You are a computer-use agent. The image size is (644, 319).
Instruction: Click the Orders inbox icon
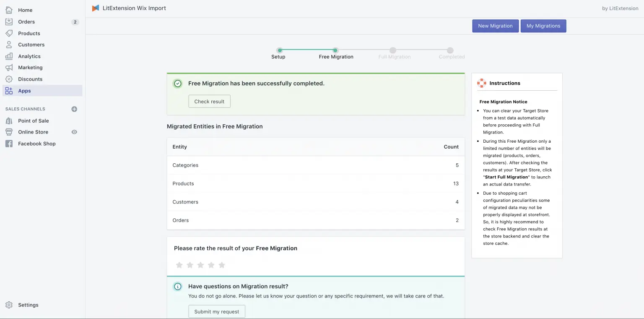tap(9, 22)
